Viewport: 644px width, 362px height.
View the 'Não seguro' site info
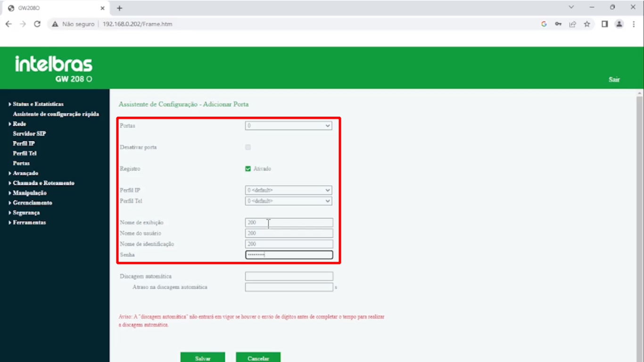tap(73, 24)
